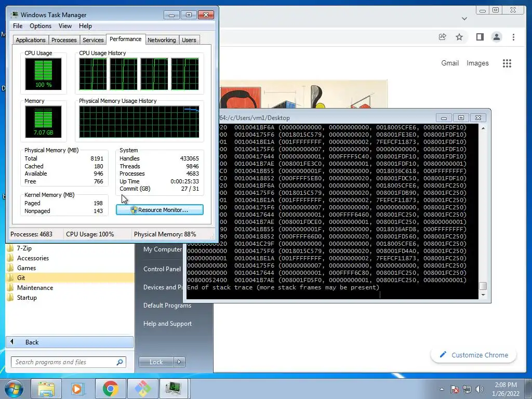The height and width of the screenshot is (399, 532).
Task: Expand the Maintenance folder
Action: click(35, 287)
